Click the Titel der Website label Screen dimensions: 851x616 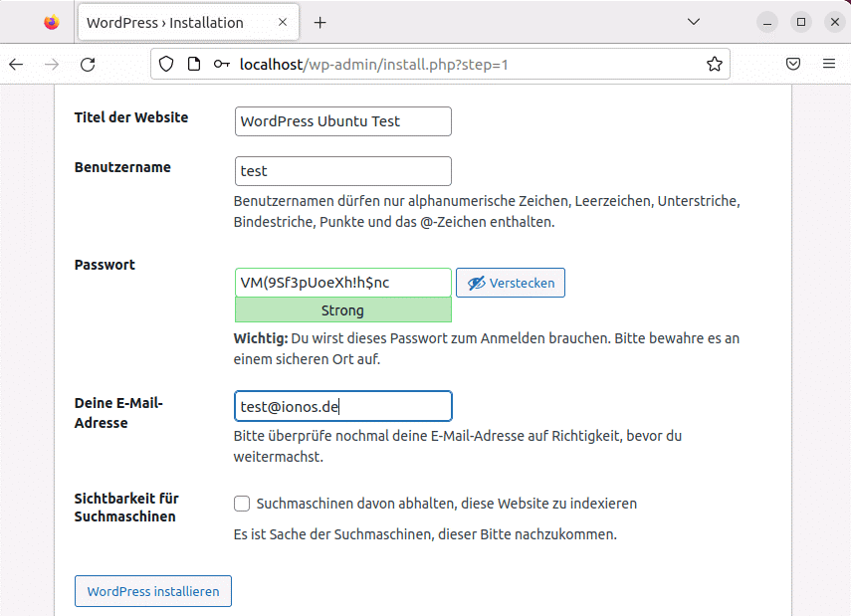pyautogui.click(x=131, y=117)
